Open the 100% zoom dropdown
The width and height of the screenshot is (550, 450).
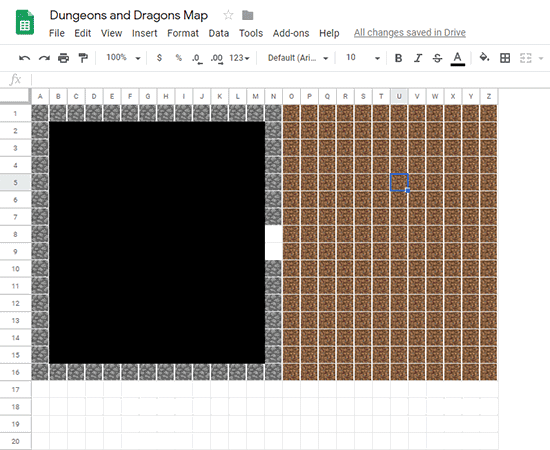pos(123,58)
